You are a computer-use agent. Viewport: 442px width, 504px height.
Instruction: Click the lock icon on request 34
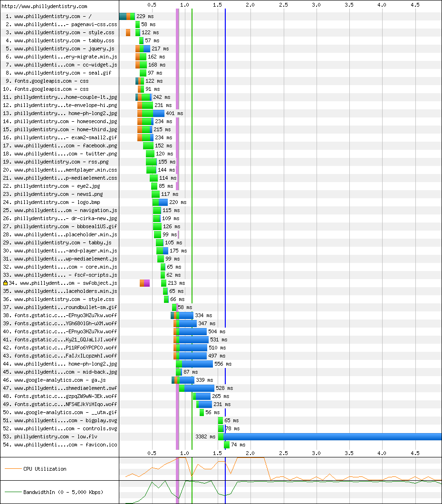point(5,283)
